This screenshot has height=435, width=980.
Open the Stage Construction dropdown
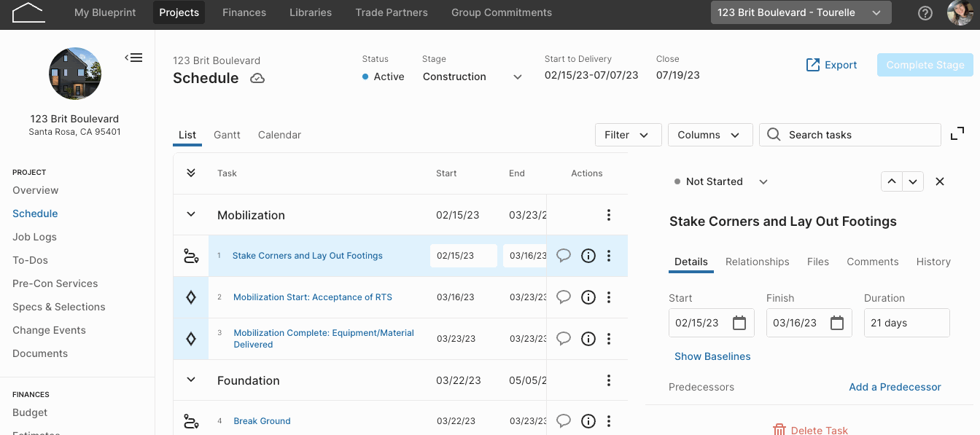[x=472, y=77]
